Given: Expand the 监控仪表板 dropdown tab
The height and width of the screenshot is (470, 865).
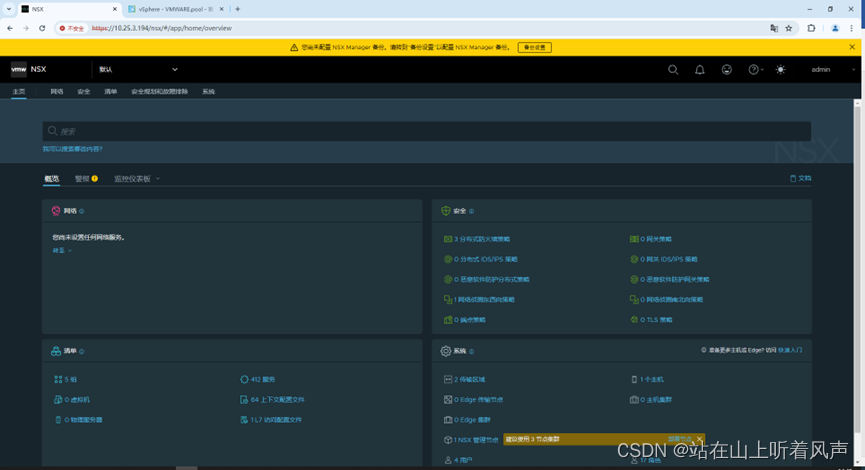Looking at the screenshot, I should [x=137, y=179].
